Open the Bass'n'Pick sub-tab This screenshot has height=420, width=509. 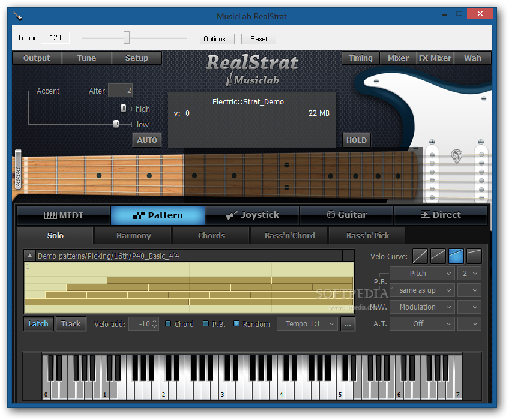pos(367,235)
